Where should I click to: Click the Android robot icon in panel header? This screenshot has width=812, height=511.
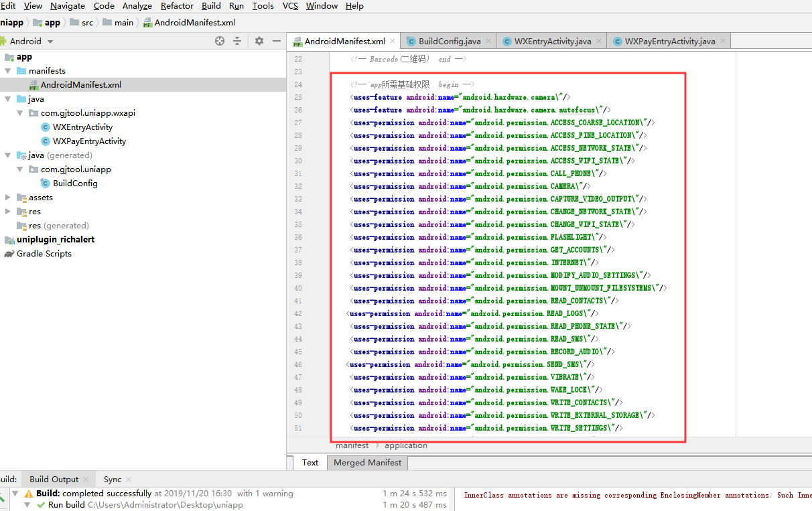click(x=2, y=41)
